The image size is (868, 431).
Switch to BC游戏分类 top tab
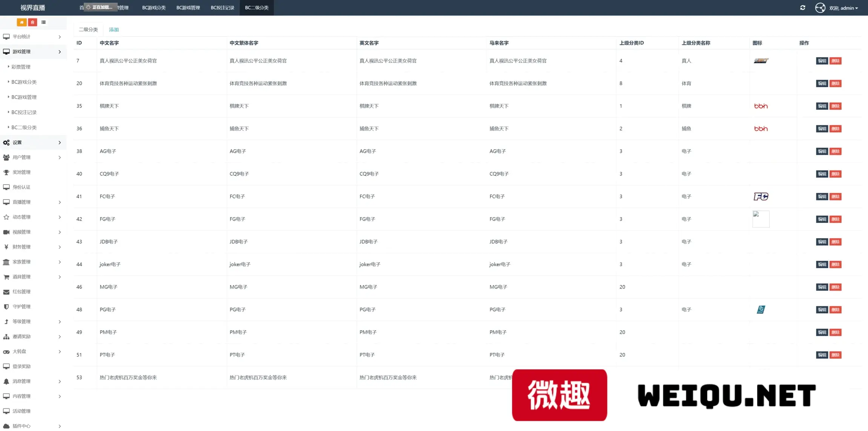pyautogui.click(x=154, y=8)
